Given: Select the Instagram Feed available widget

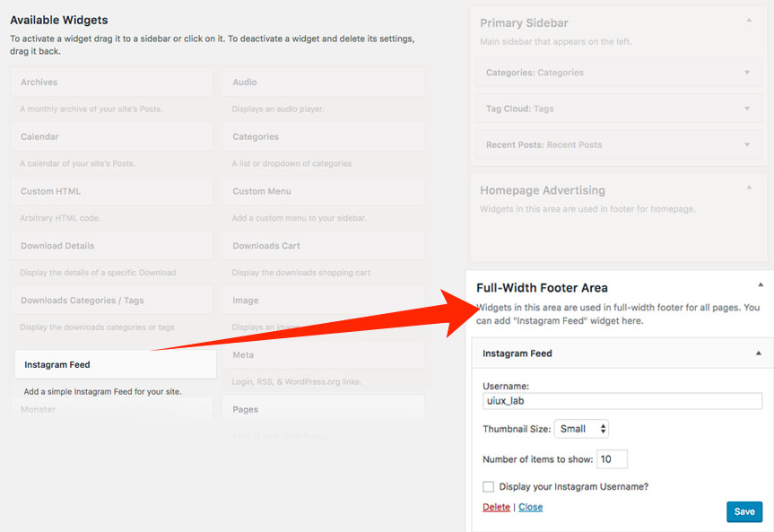Looking at the screenshot, I should coord(115,364).
